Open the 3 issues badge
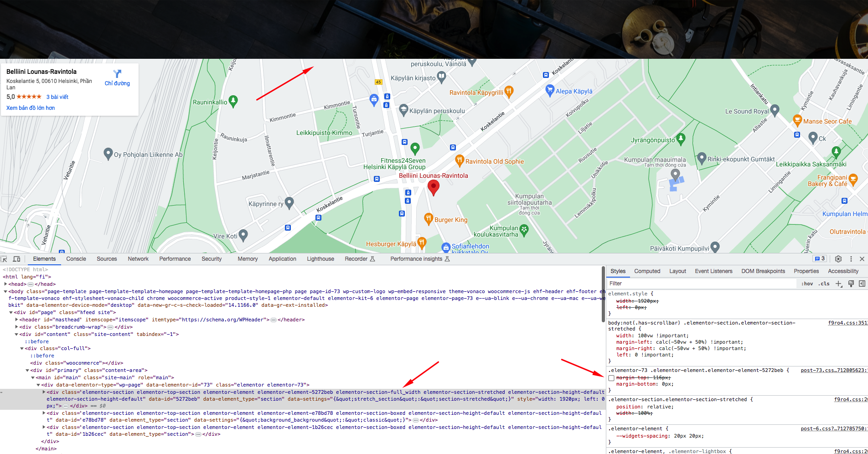The width and height of the screenshot is (868, 454). pyautogui.click(x=820, y=259)
